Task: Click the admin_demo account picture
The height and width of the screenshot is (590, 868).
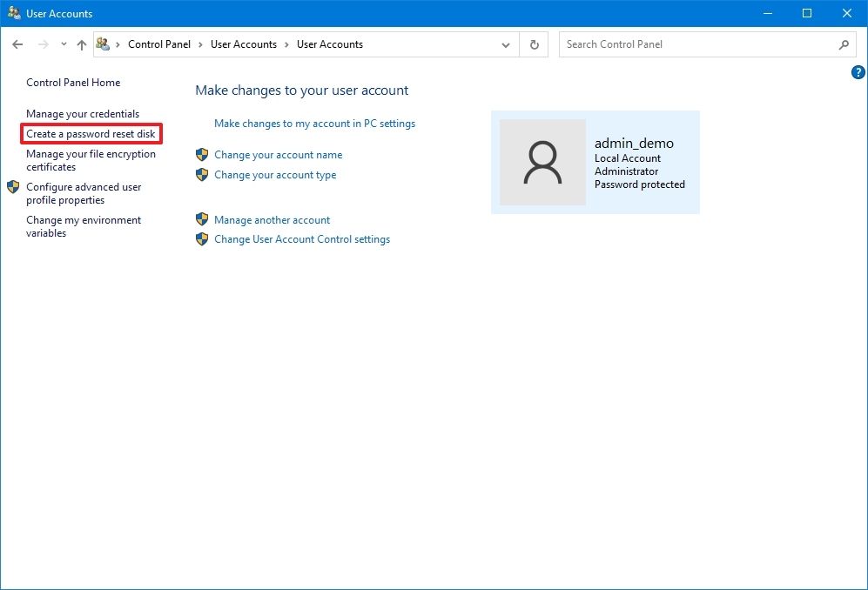Action: (x=542, y=163)
